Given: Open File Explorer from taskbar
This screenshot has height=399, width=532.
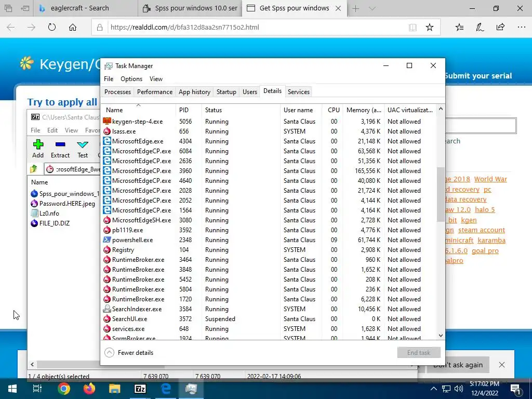Looking at the screenshot, I should (114, 389).
